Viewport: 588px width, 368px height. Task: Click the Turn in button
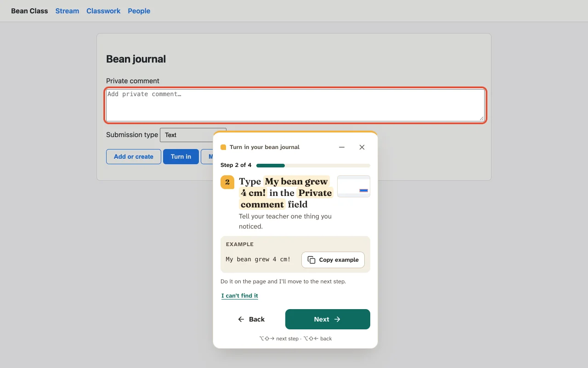[181, 156]
